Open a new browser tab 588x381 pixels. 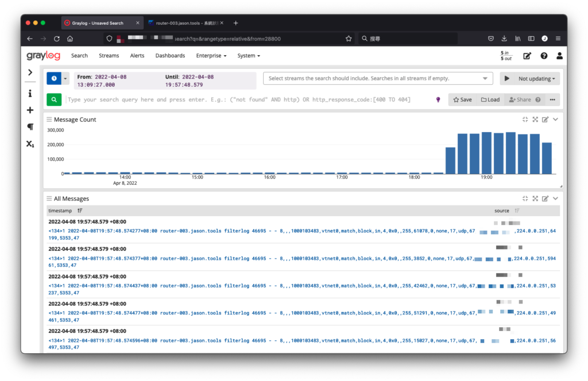click(235, 23)
